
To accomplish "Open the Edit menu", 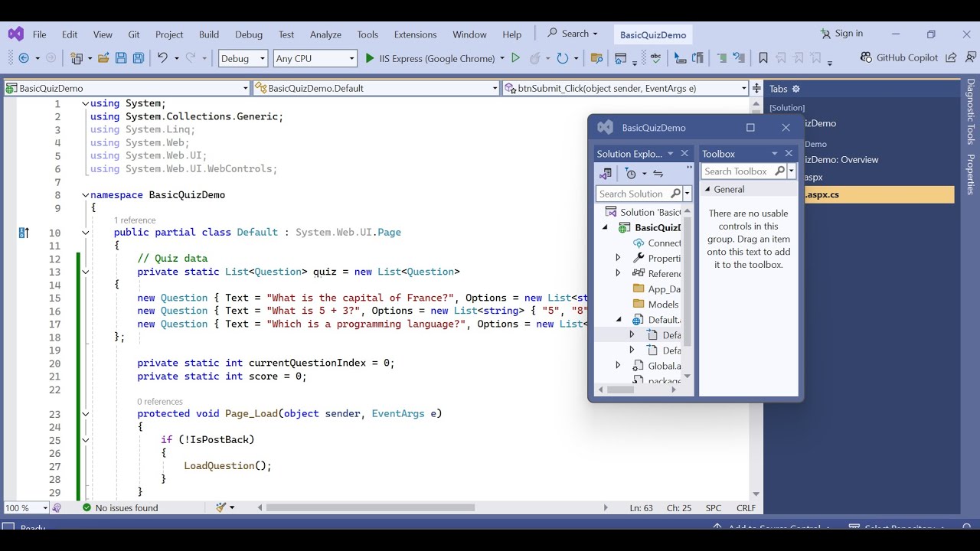I will pos(70,34).
